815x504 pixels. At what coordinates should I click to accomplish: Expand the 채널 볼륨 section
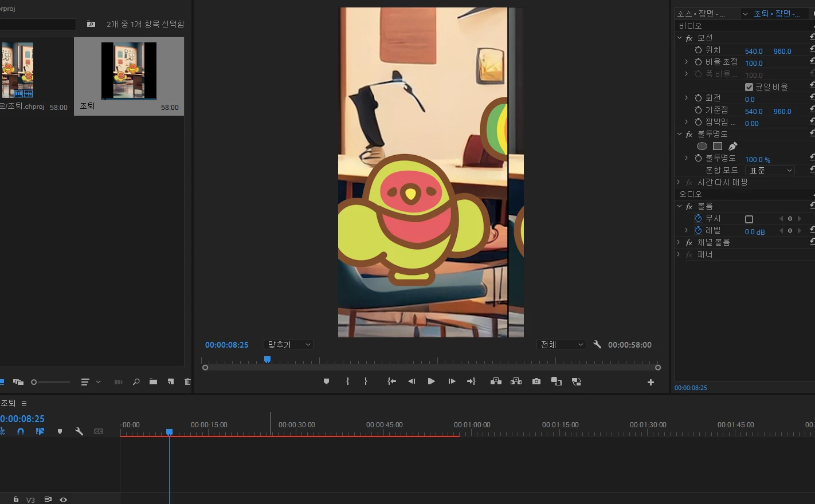tap(679, 242)
